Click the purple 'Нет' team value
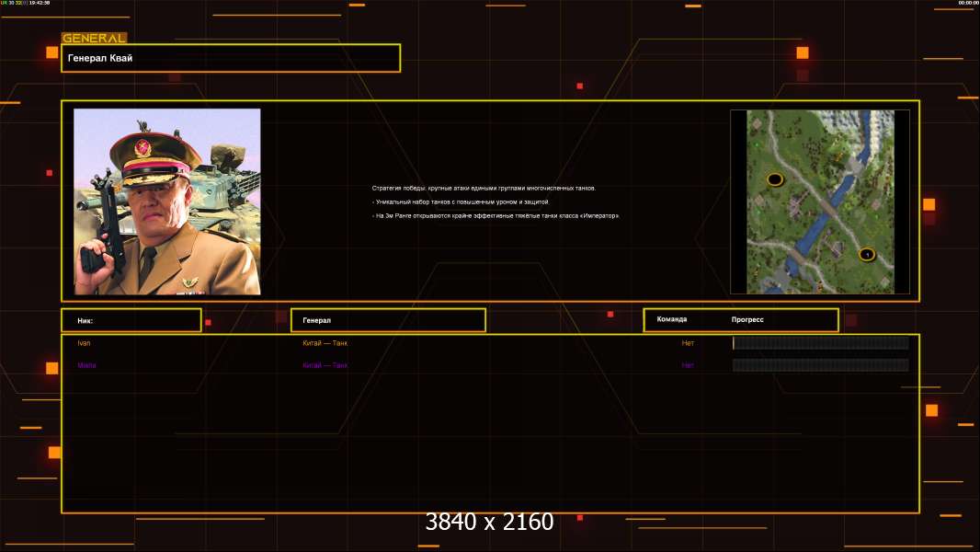The width and height of the screenshot is (980, 552). (x=688, y=366)
